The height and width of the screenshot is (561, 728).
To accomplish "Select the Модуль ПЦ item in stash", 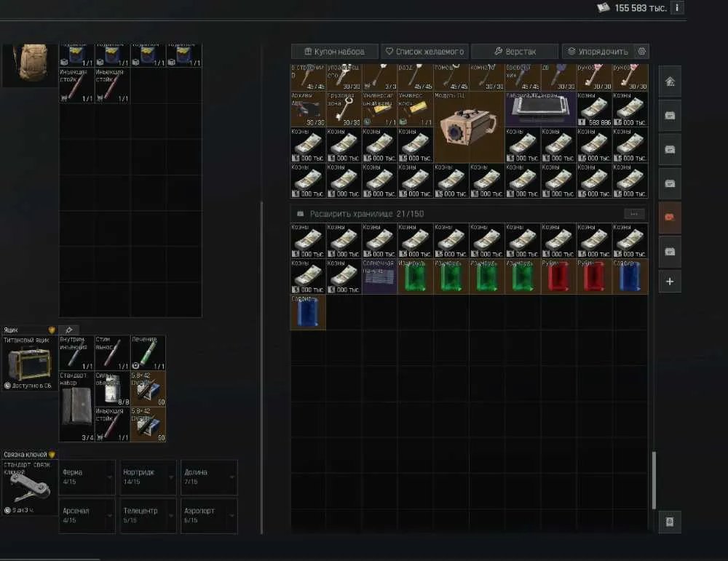I will click(469, 127).
